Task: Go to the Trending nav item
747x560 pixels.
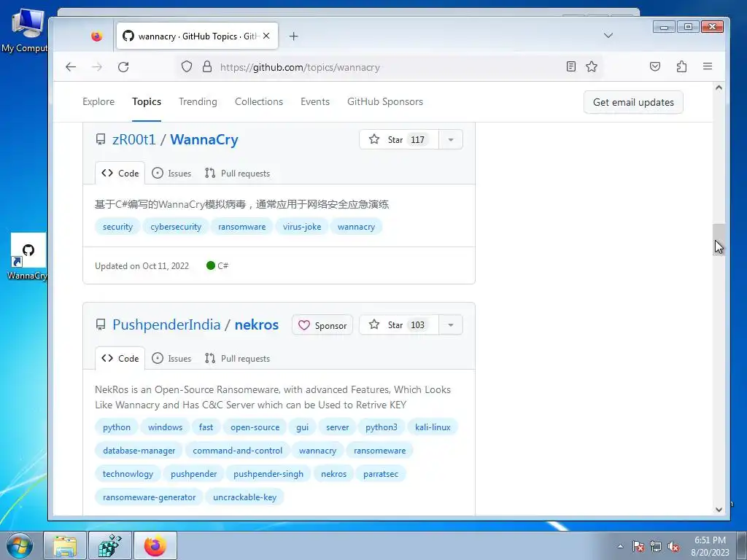Action: click(198, 102)
